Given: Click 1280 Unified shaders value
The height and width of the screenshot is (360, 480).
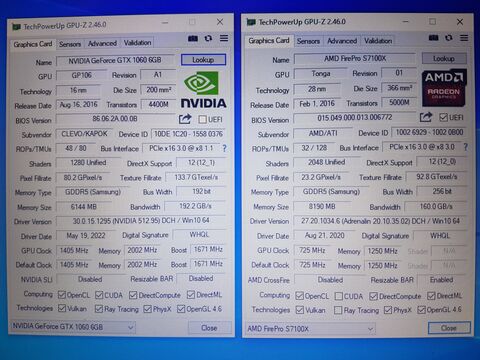Looking at the screenshot, I should coord(88,163).
